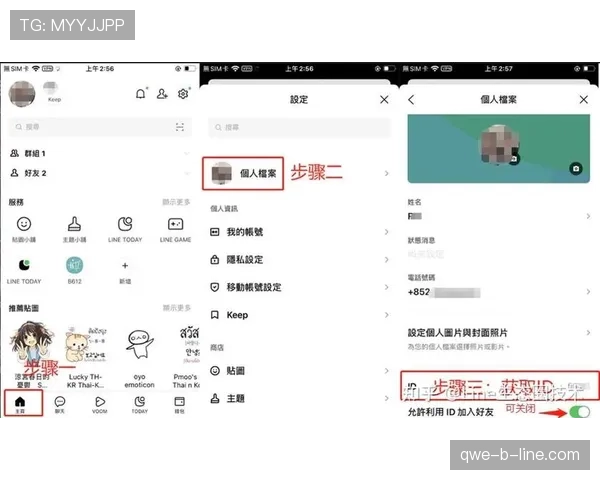Open notifications bell on home screen
This screenshot has width=600, height=480.
(141, 94)
